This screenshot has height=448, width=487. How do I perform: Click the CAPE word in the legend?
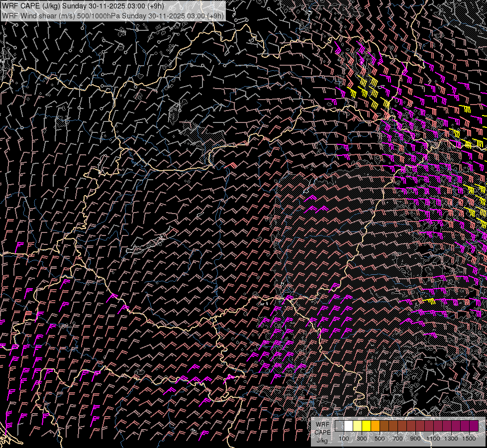pos(322,433)
